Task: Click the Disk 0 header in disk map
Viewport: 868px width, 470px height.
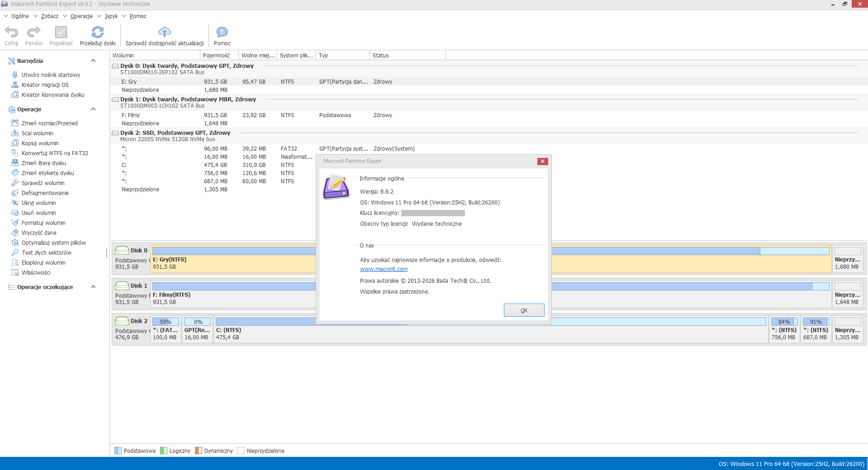Action: click(x=132, y=259)
